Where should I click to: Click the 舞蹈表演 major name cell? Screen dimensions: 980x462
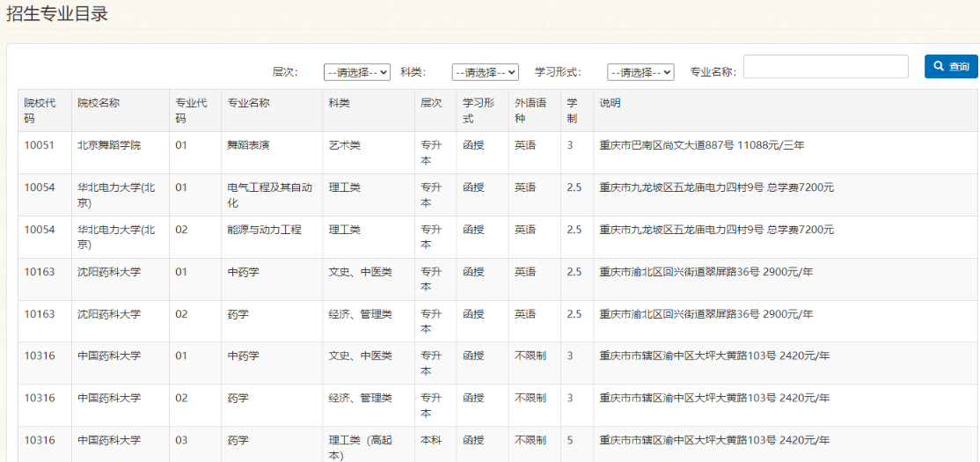(x=249, y=145)
